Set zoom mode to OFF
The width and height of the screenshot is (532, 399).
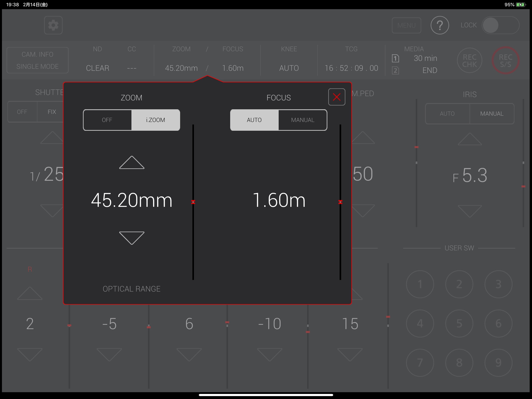107,120
